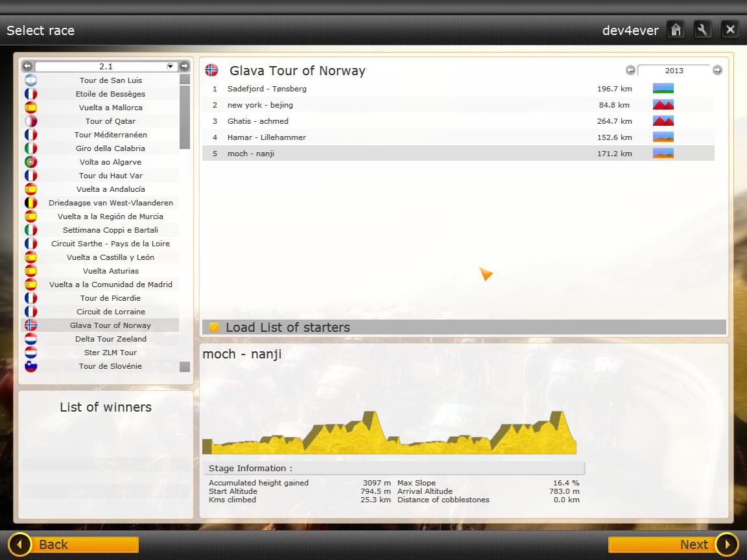Go to next race category with right arrow
This screenshot has width=747, height=560.
pos(184,66)
